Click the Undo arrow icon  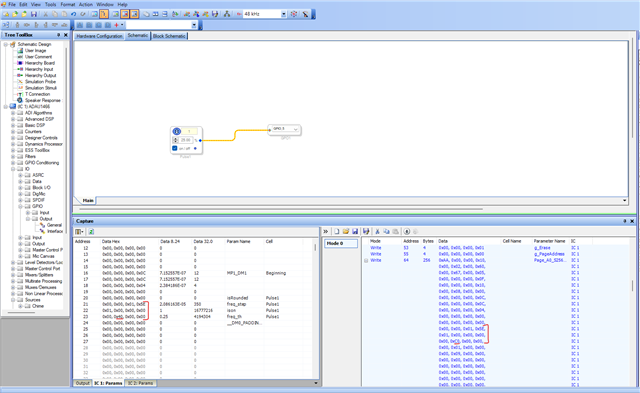pyautogui.click(x=73, y=14)
